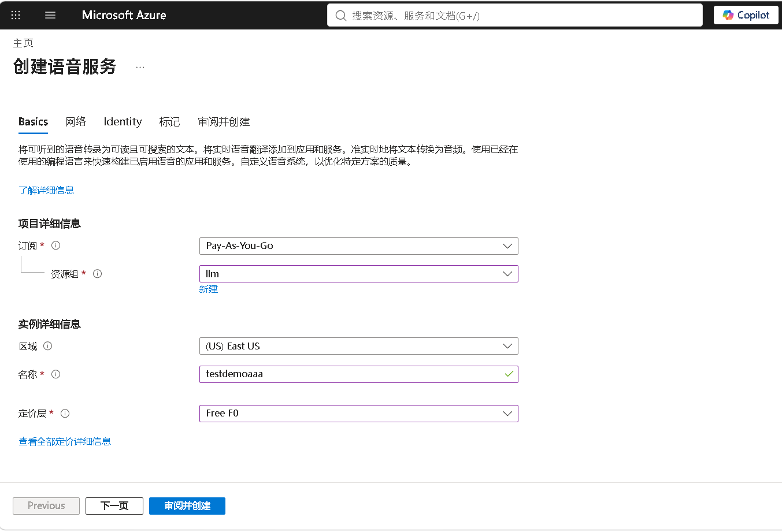This screenshot has height=532, width=782.
Task: Click the Previous button
Action: (46, 506)
